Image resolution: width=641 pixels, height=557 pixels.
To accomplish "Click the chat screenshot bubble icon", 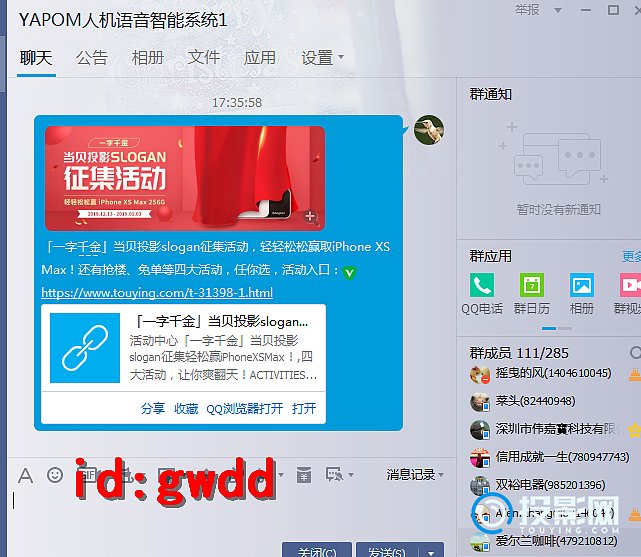I will (334, 475).
